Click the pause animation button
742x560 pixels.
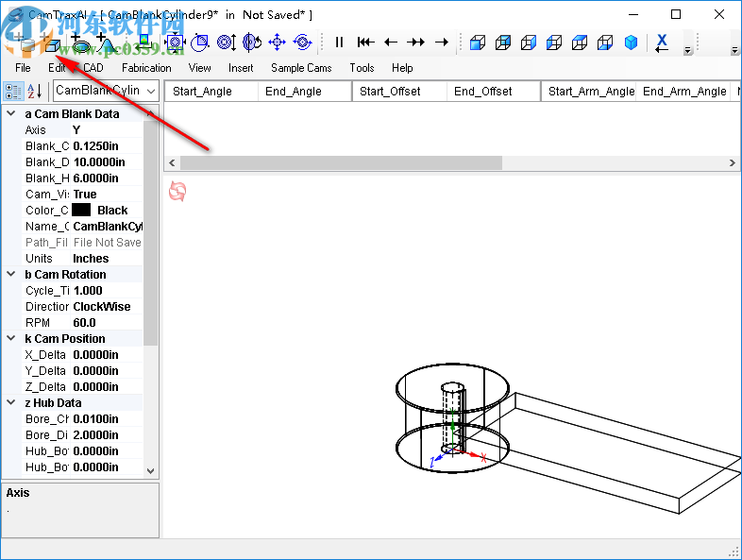coord(340,42)
